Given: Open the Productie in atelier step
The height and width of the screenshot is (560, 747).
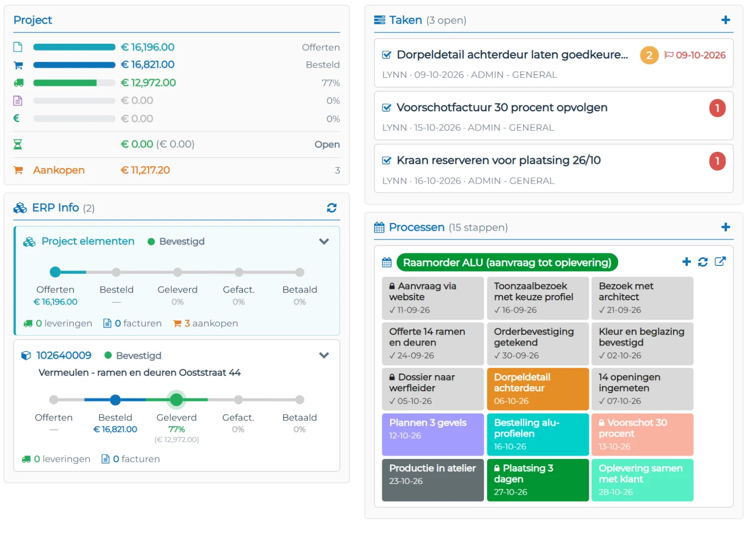Looking at the screenshot, I should click(433, 480).
